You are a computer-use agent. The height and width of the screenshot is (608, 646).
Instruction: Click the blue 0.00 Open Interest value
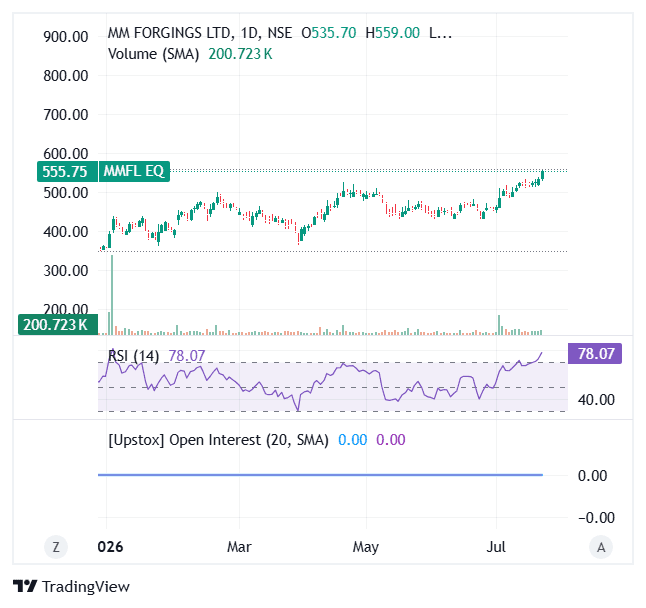[353, 440]
